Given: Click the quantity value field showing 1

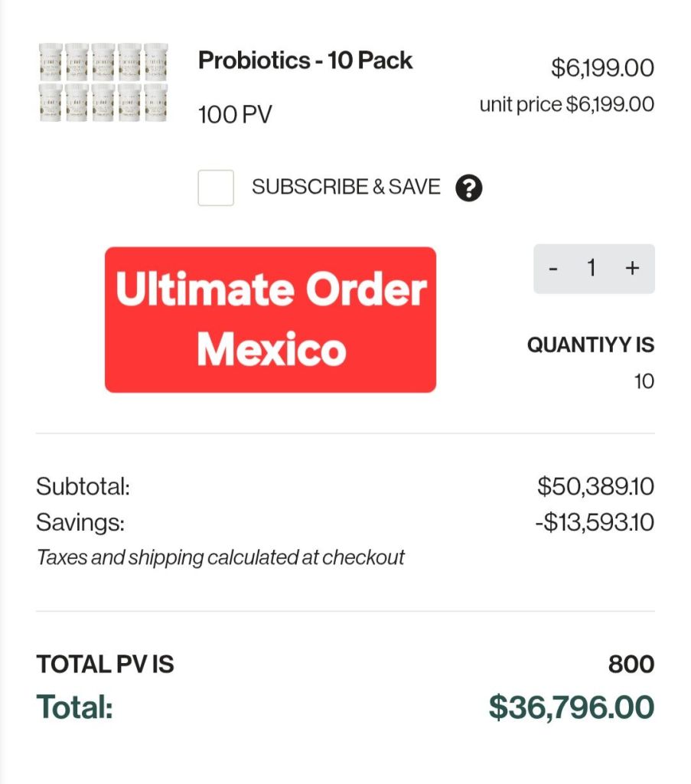Looking at the screenshot, I should tap(592, 269).
